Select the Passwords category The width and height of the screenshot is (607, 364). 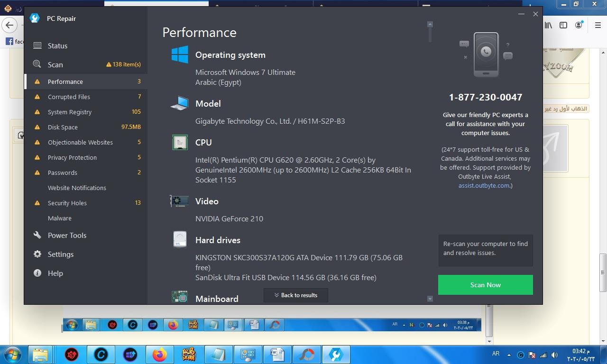[x=86, y=173]
